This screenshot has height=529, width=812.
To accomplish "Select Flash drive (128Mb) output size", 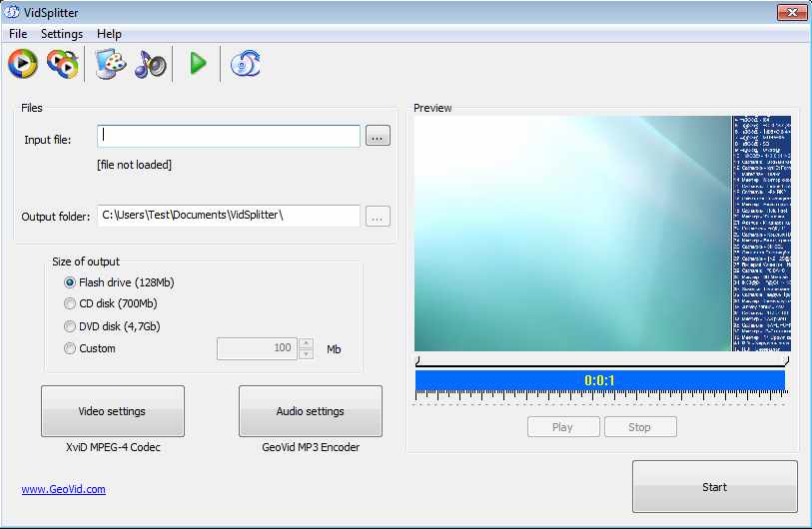I will (x=70, y=282).
